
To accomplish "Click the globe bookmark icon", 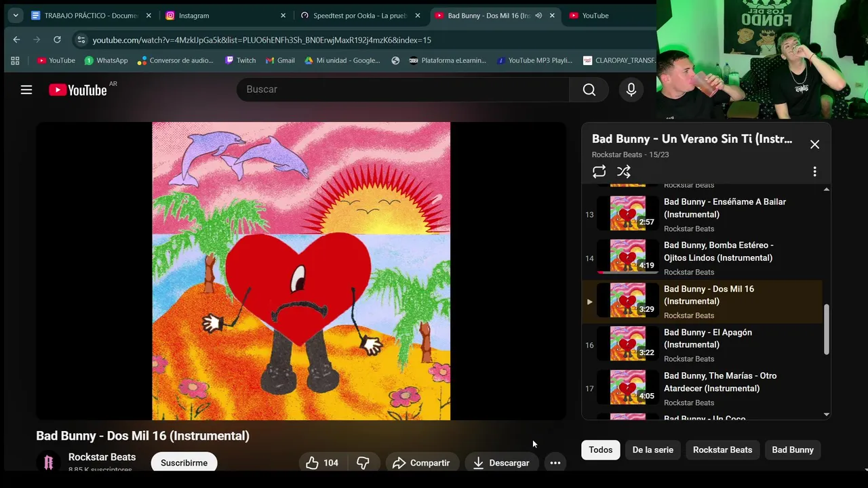I will tap(395, 60).
